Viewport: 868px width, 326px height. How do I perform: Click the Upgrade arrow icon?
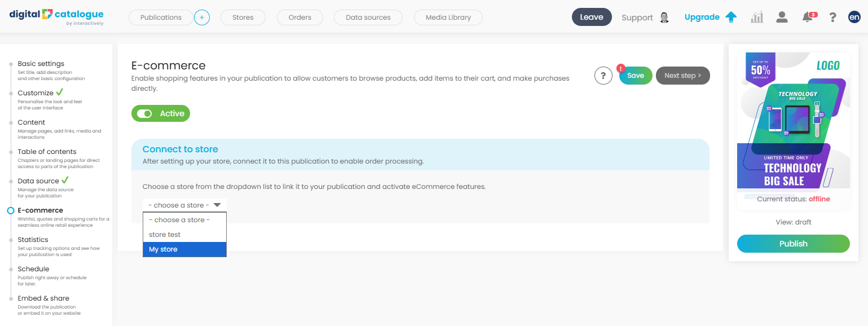731,17
